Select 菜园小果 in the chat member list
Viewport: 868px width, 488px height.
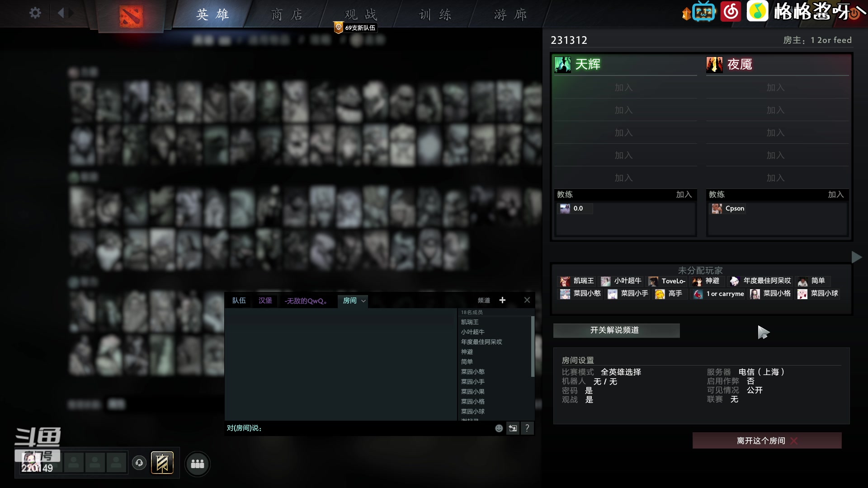pyautogui.click(x=473, y=392)
